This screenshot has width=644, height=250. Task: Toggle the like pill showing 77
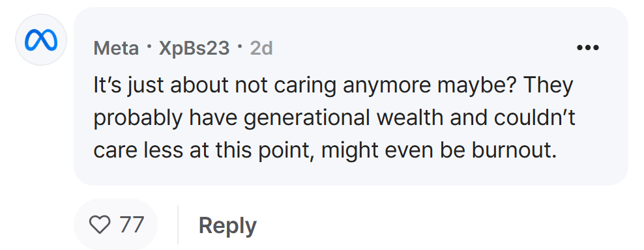[x=116, y=225]
